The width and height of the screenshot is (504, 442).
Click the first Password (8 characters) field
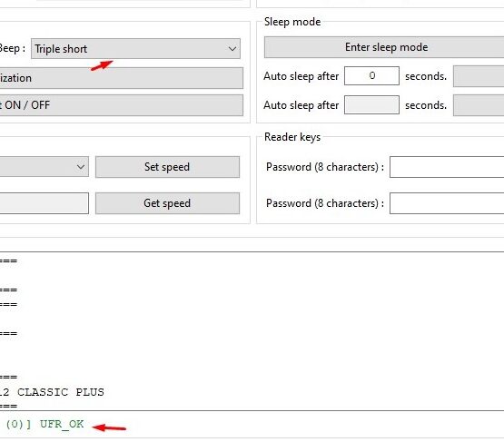point(447,167)
